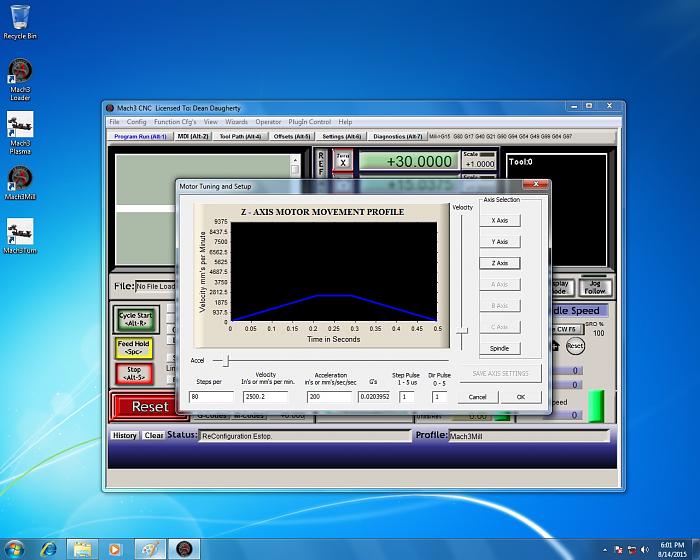Open the View menu in Mach3
The image size is (700, 560).
(x=211, y=122)
